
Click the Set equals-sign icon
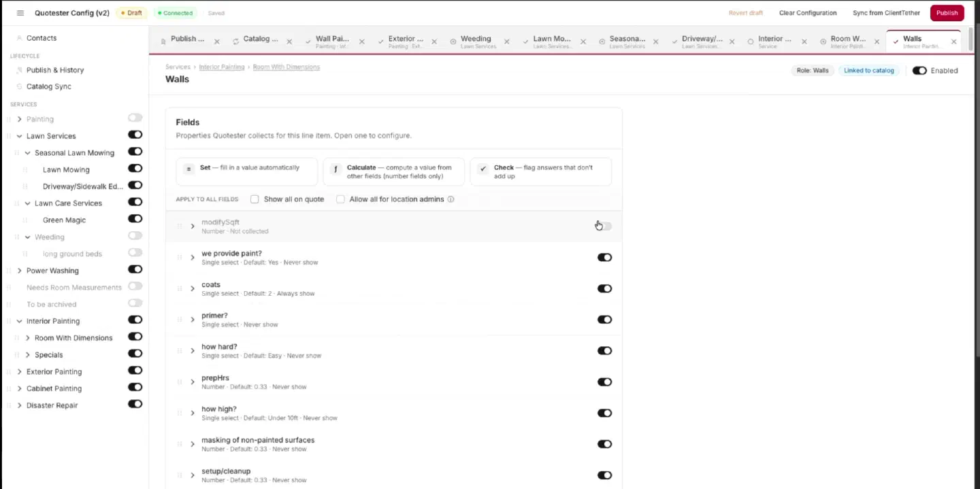pyautogui.click(x=189, y=169)
